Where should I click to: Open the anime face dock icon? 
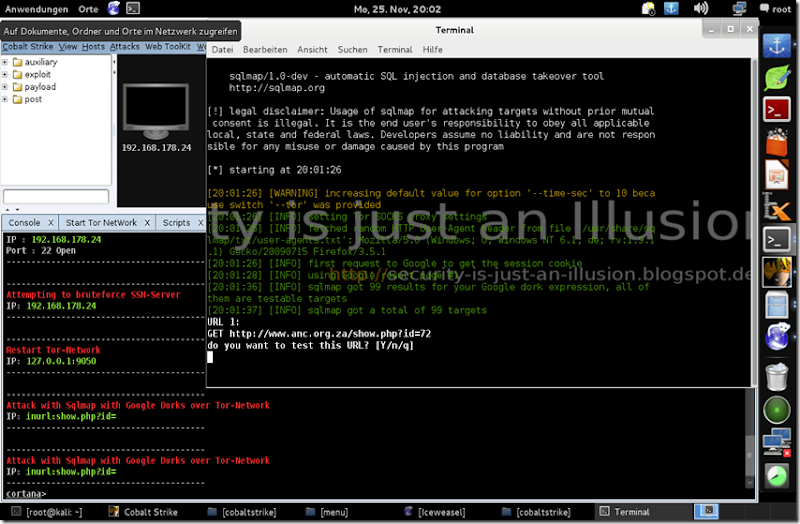point(777,271)
